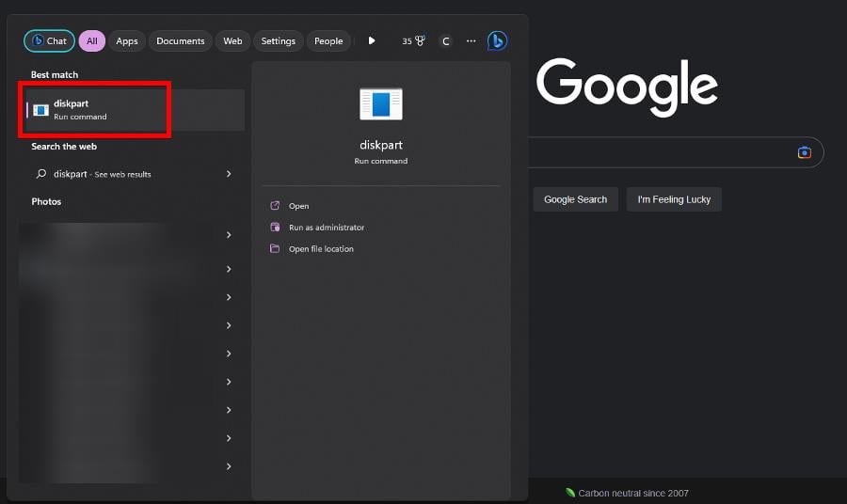This screenshot has height=504, width=847.
Task: Choose Open file location option
Action: pyautogui.click(x=321, y=249)
